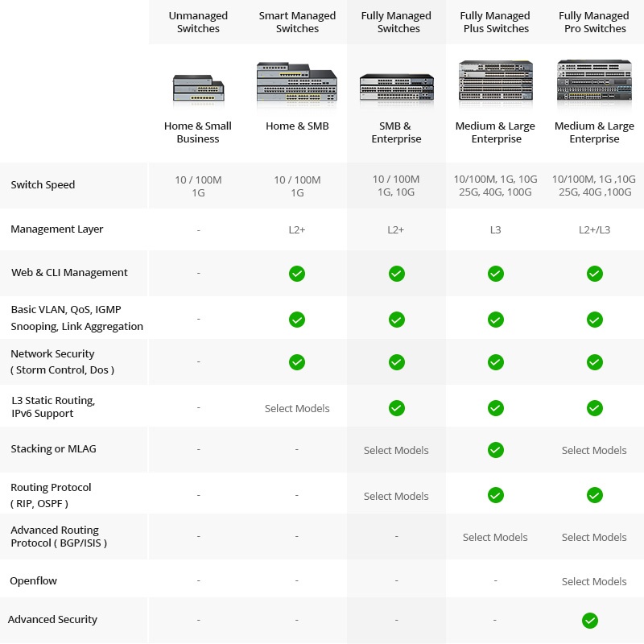Click Fully Managed Plus Web & CLI checkmark
The height and width of the screenshot is (644, 644).
click(496, 274)
